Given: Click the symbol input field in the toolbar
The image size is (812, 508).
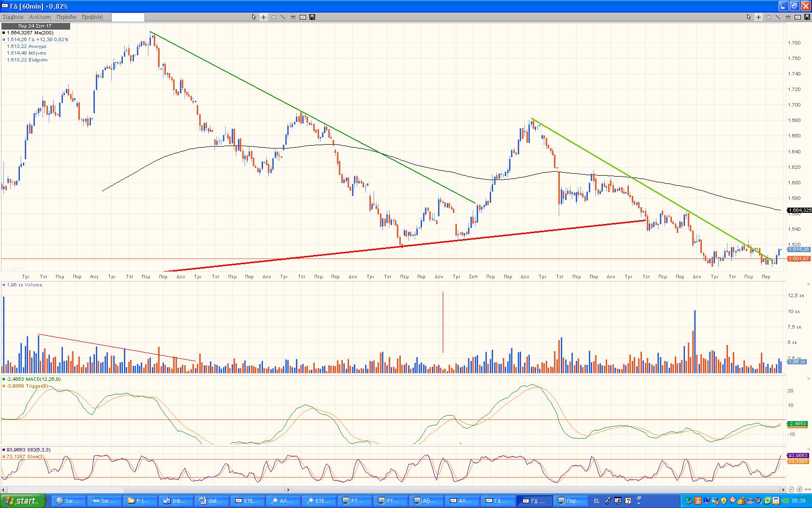Looking at the screenshot, I should click(128, 17).
